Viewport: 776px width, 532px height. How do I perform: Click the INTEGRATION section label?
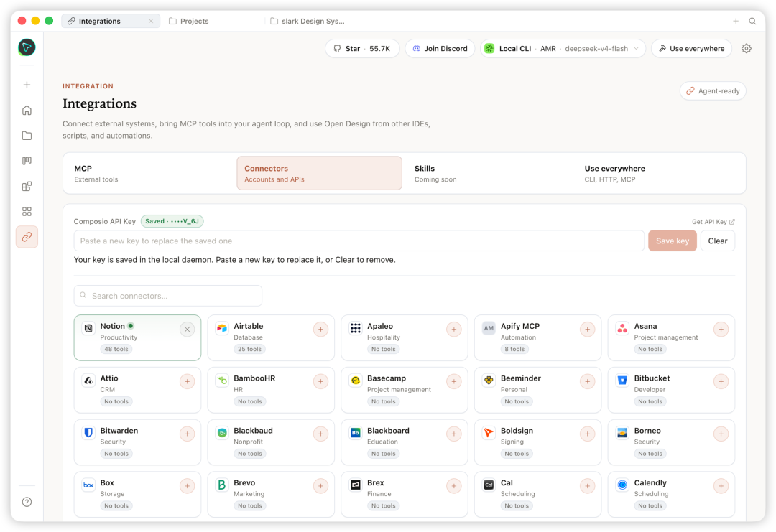[88, 86]
